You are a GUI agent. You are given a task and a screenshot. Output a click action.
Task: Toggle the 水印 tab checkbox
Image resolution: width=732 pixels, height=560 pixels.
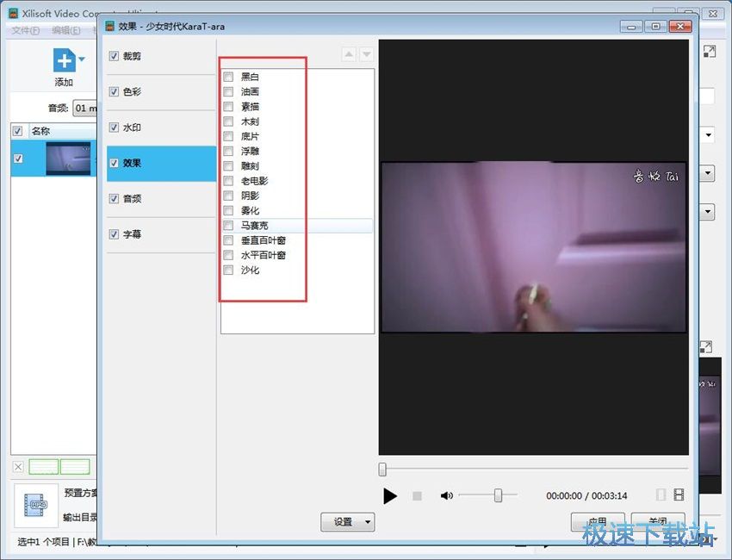click(114, 128)
